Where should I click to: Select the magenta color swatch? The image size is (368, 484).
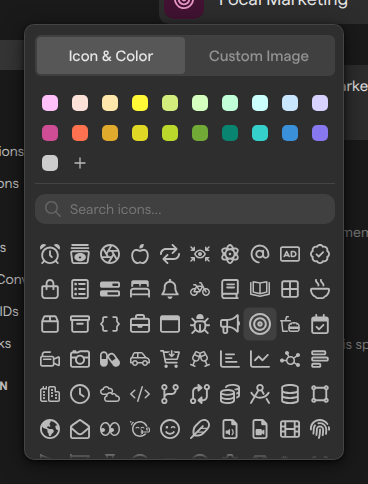(x=50, y=133)
